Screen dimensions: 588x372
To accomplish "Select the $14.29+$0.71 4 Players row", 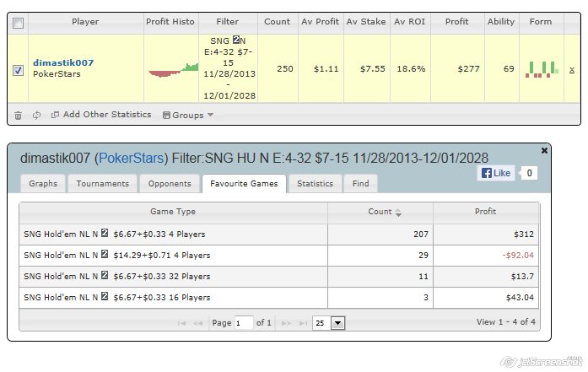I will pos(279,256).
